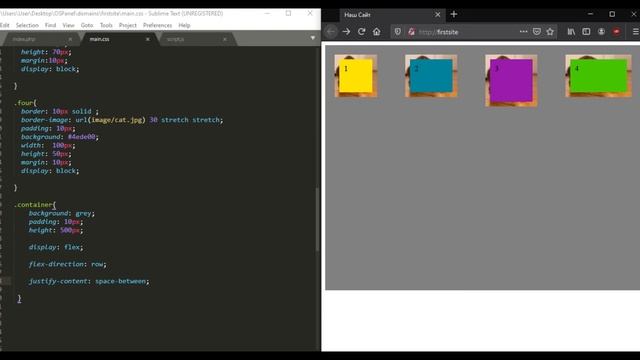This screenshot has width=640, height=360.
Task: Go back in Firefox
Action: (x=331, y=32)
